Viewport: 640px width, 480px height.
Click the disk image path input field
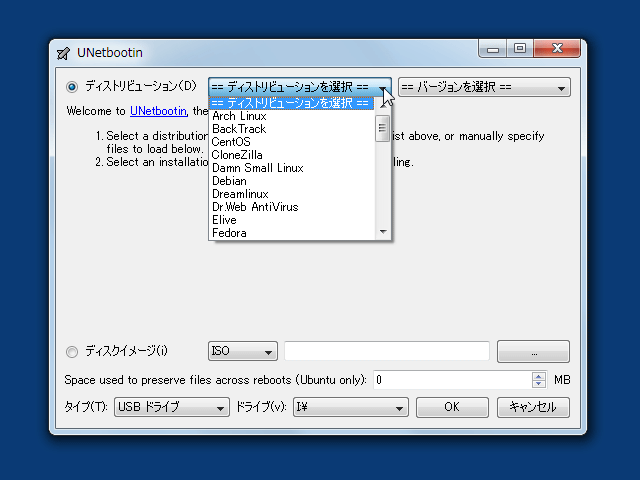tap(387, 351)
